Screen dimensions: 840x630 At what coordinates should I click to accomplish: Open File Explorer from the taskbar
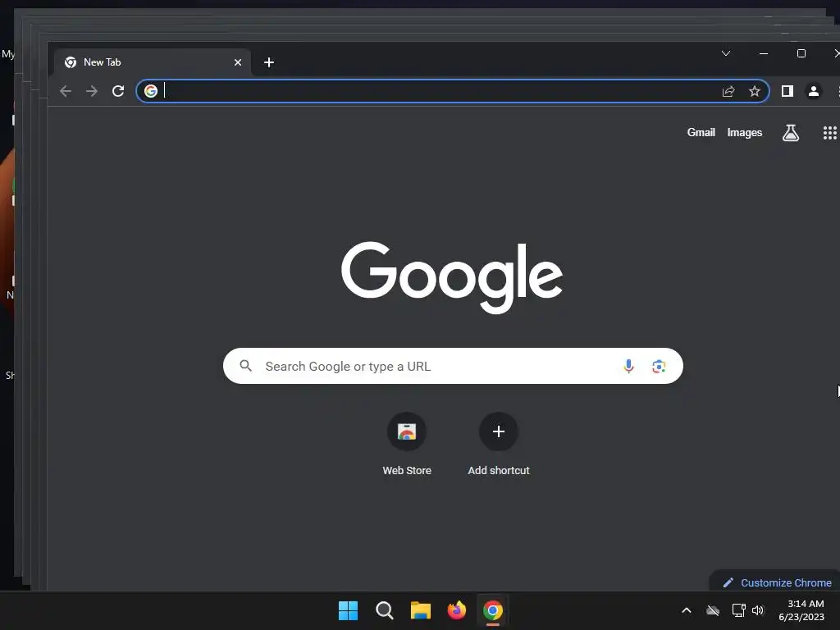point(421,610)
